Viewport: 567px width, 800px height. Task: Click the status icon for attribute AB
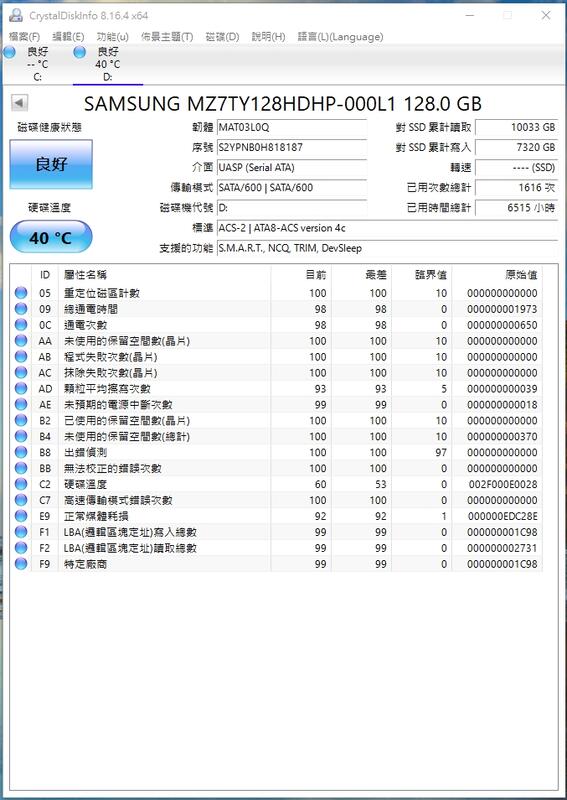click(x=21, y=357)
